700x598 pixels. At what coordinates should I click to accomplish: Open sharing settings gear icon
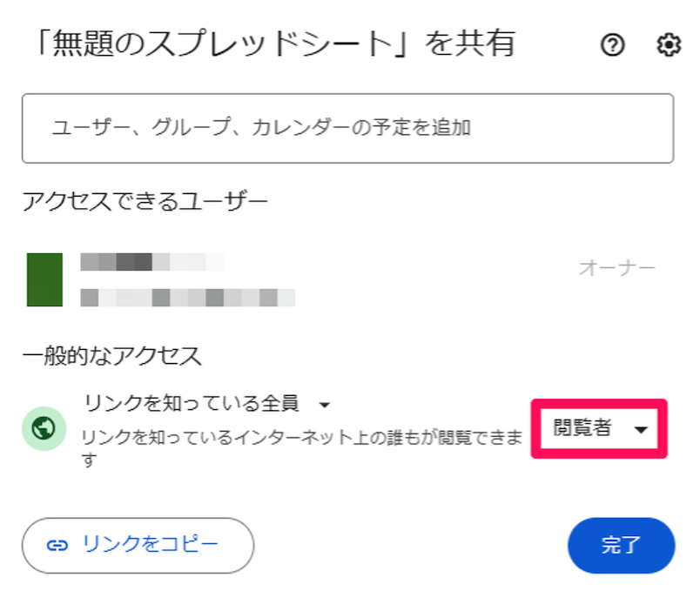[x=668, y=46]
